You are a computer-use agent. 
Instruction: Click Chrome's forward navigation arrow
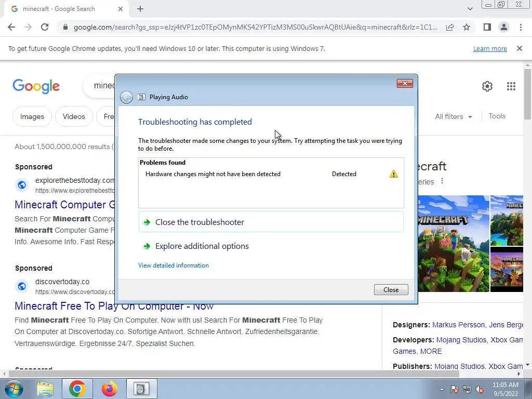[x=28, y=27]
